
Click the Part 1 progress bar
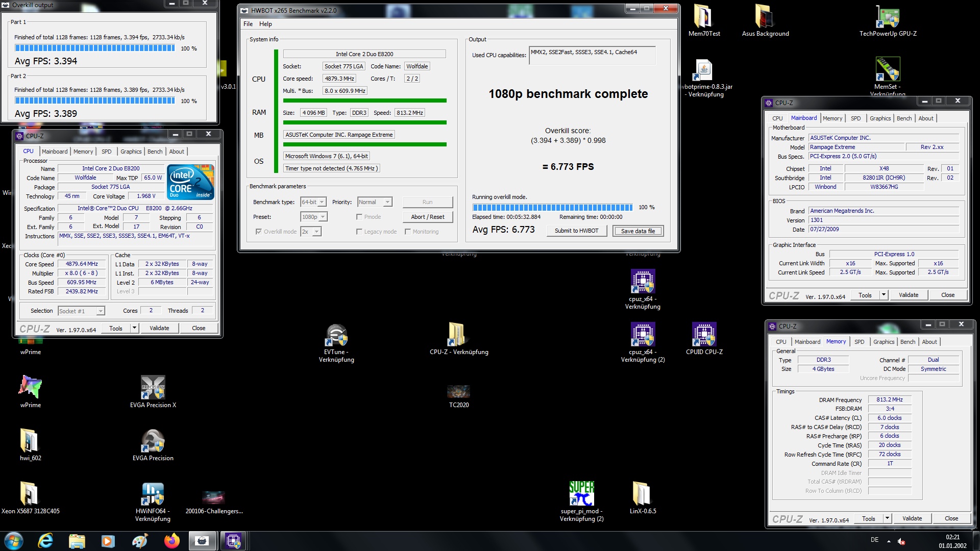click(x=94, y=48)
